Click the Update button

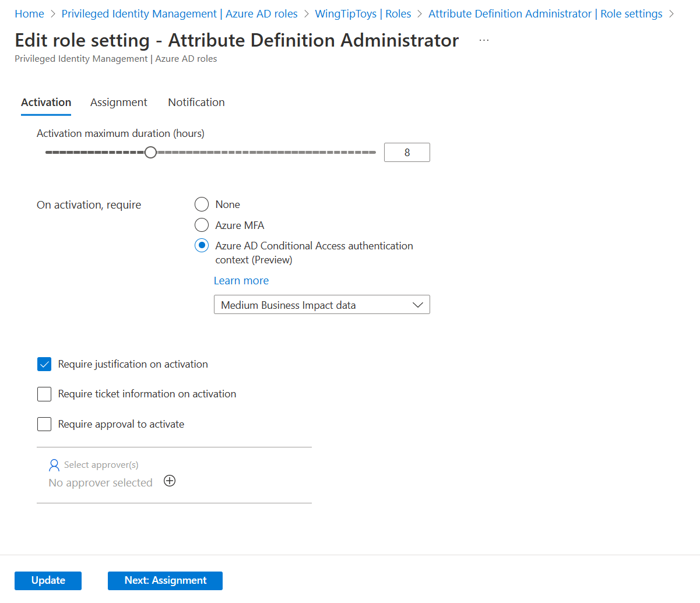click(x=48, y=581)
